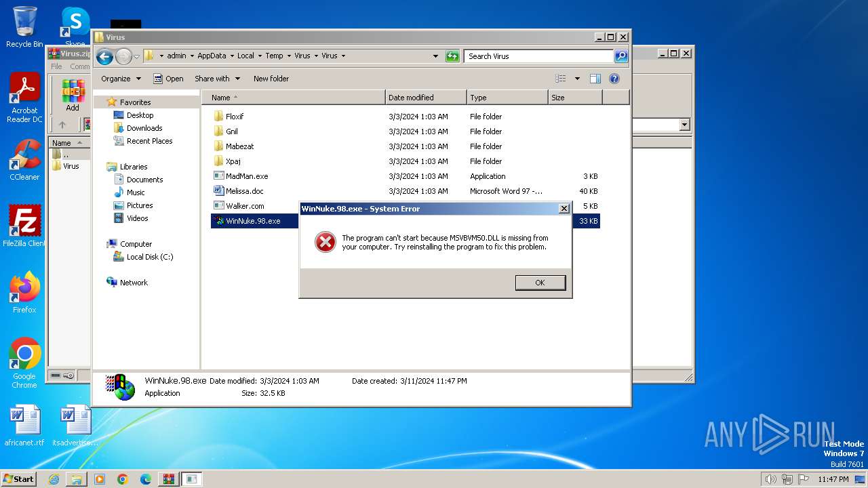
Task: Sort by the Size column header
Action: click(x=575, y=98)
